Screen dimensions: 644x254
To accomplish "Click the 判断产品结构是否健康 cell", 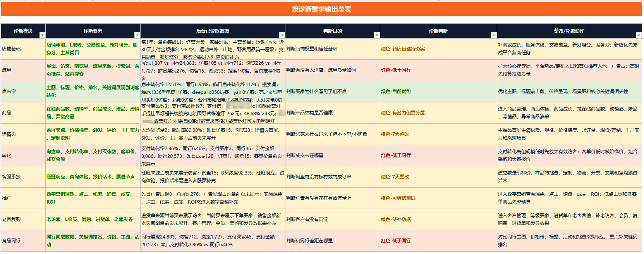I will pyautogui.click(x=333, y=113).
